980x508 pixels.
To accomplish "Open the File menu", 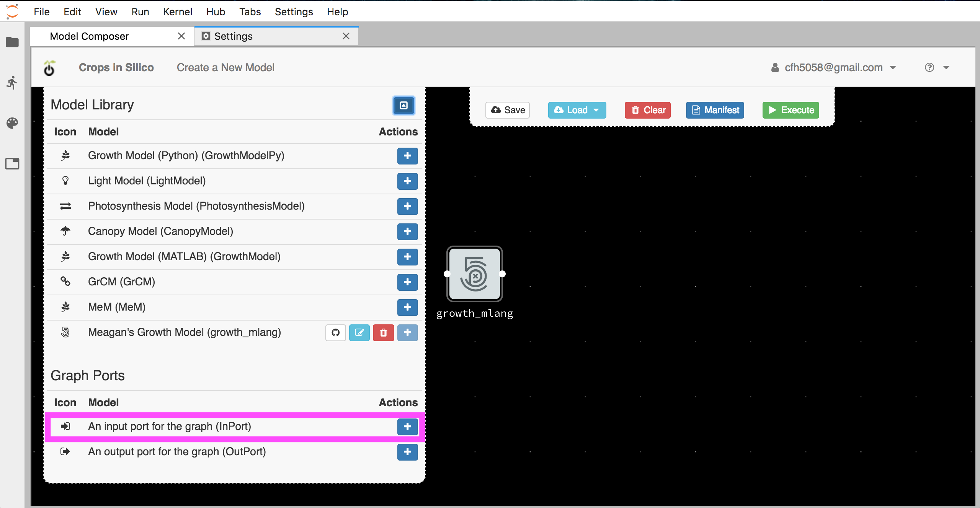I will coord(41,11).
